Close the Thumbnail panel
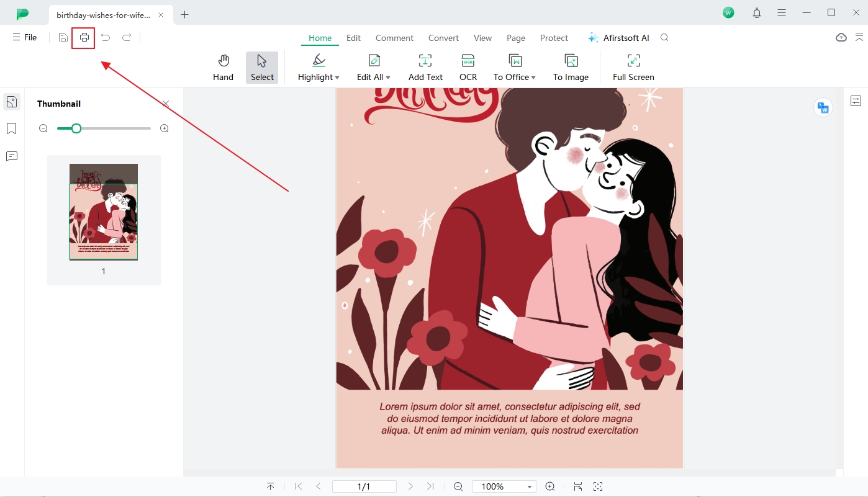Image resolution: width=868 pixels, height=497 pixels. click(166, 104)
